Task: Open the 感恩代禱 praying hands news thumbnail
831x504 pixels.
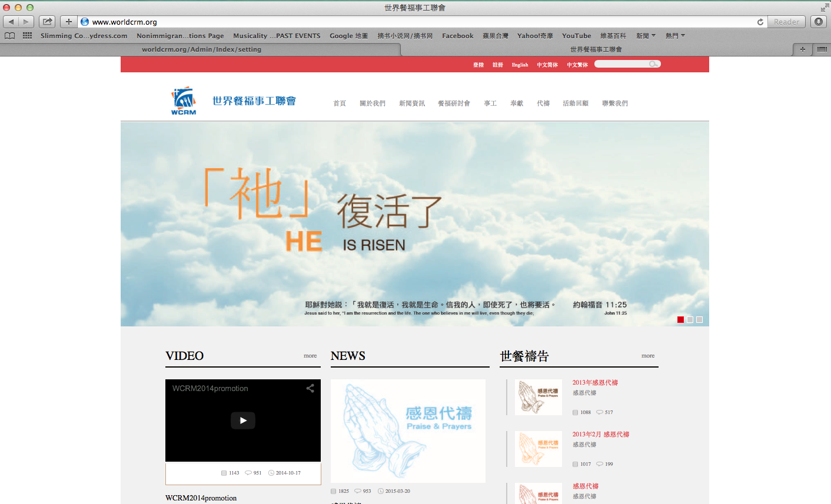Action: pyautogui.click(x=408, y=430)
